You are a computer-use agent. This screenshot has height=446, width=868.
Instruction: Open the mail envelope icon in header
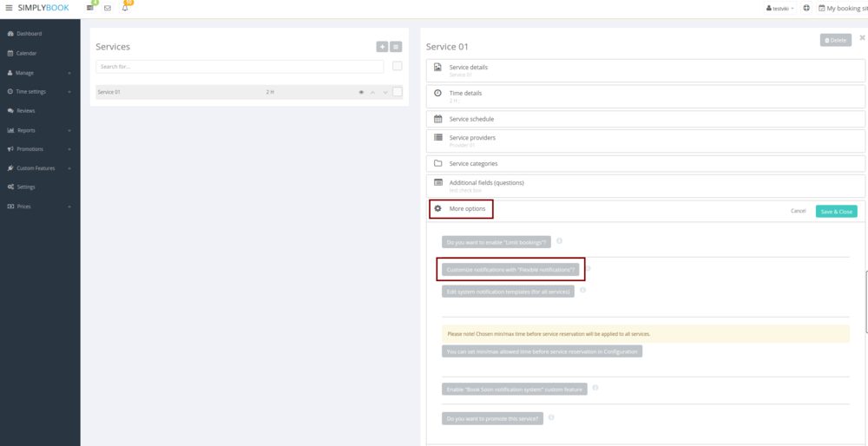[108, 8]
